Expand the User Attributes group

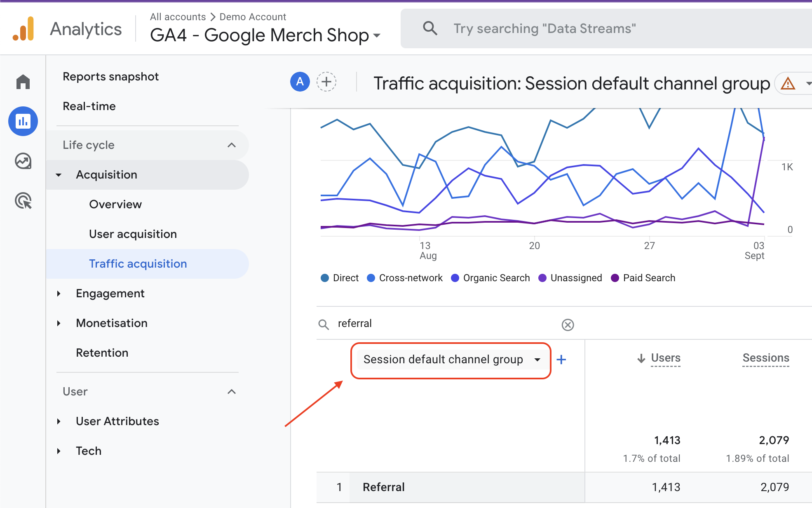click(x=59, y=421)
